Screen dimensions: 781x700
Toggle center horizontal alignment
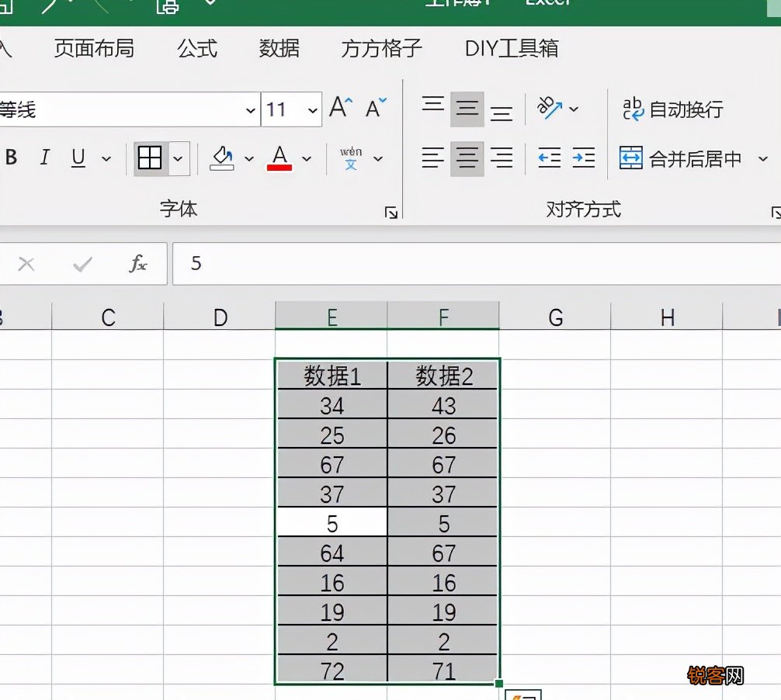coord(467,159)
